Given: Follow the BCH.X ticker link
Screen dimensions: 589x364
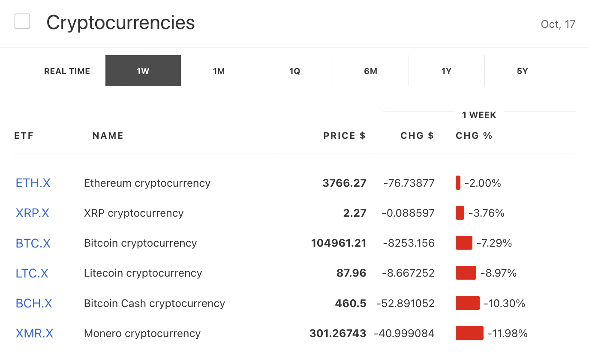Looking at the screenshot, I should (34, 304).
